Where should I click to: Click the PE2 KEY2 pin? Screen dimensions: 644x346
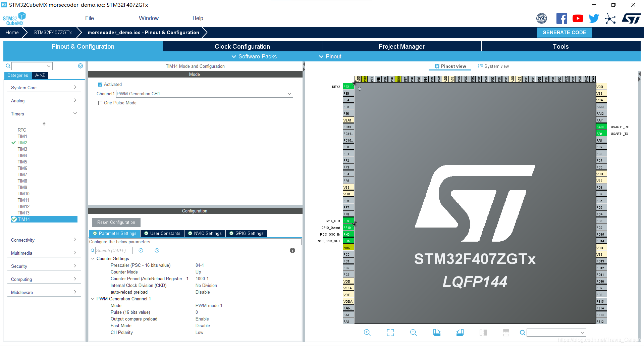click(x=348, y=87)
